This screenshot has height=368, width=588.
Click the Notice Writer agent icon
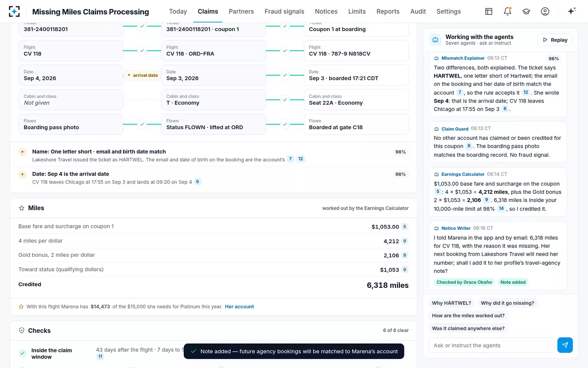click(x=436, y=228)
